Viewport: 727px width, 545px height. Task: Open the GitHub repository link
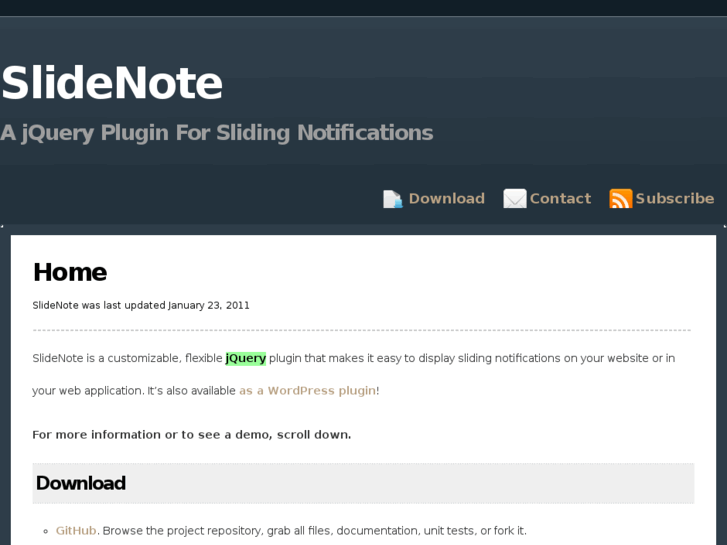pos(76,530)
